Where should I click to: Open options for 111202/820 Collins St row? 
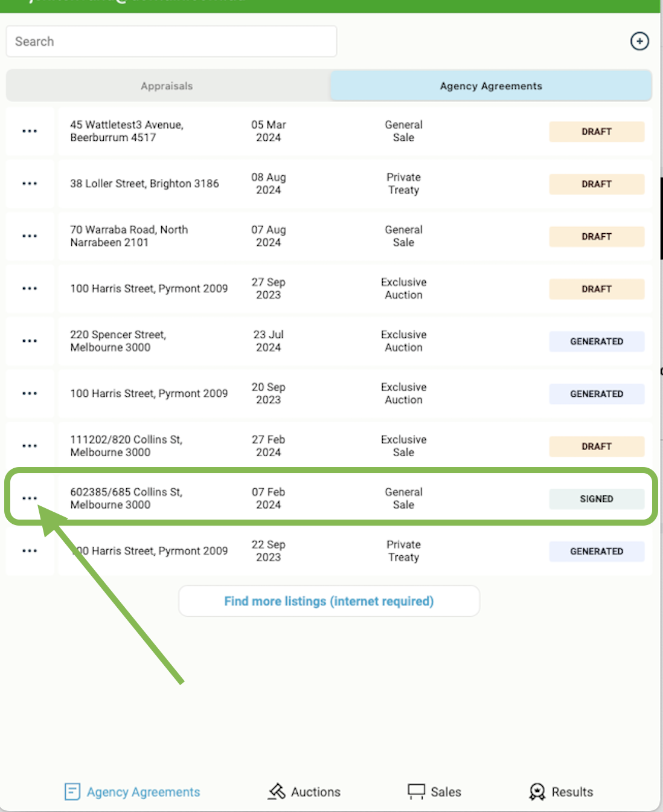[30, 446]
